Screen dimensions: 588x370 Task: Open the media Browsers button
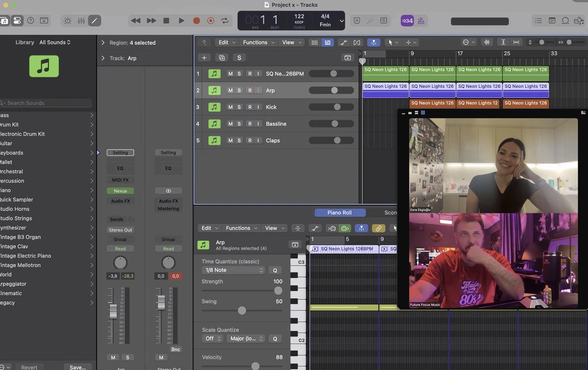[579, 21]
